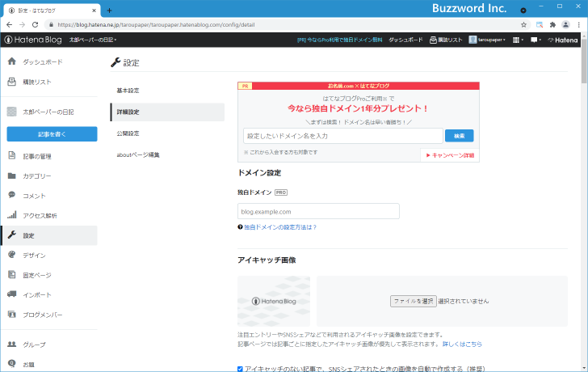This screenshot has height=372, width=588.
Task: Click the browser address bar URL
Action: point(156,25)
